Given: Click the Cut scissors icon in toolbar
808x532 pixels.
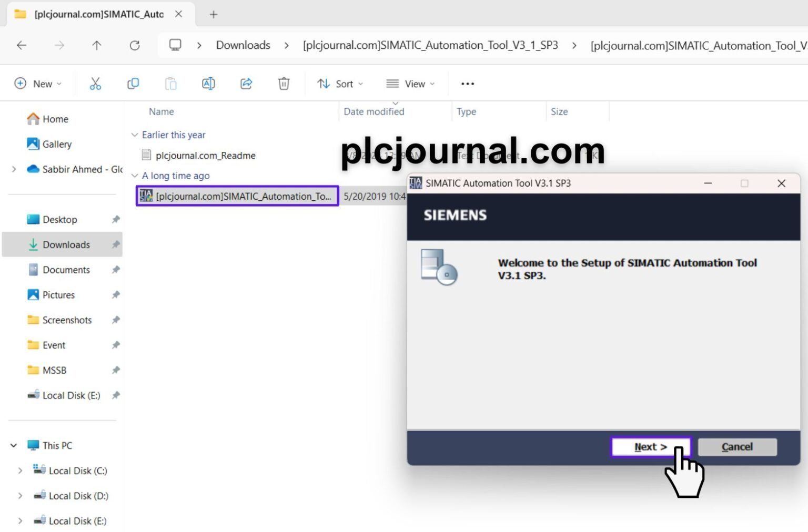Looking at the screenshot, I should click(95, 84).
